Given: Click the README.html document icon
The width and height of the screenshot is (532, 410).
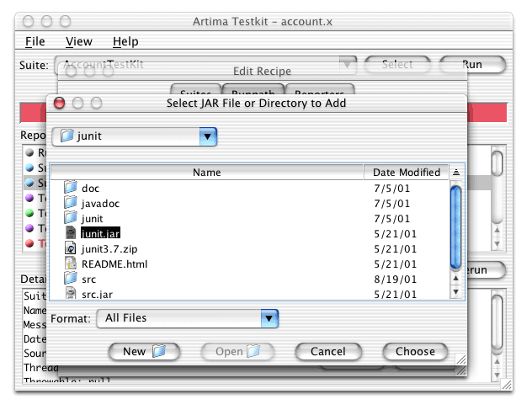Looking at the screenshot, I should [71, 263].
